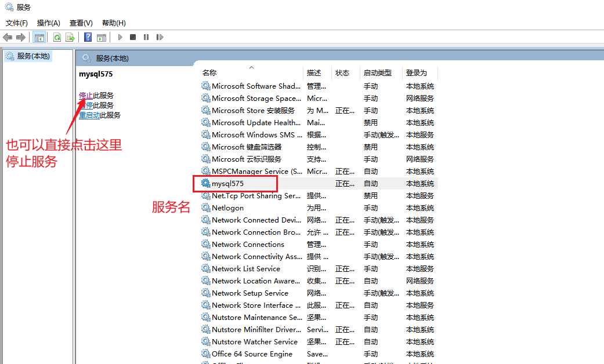This screenshot has width=604, height=364.
Task: Select 服务(本地) in the left tree
Action: (33, 56)
